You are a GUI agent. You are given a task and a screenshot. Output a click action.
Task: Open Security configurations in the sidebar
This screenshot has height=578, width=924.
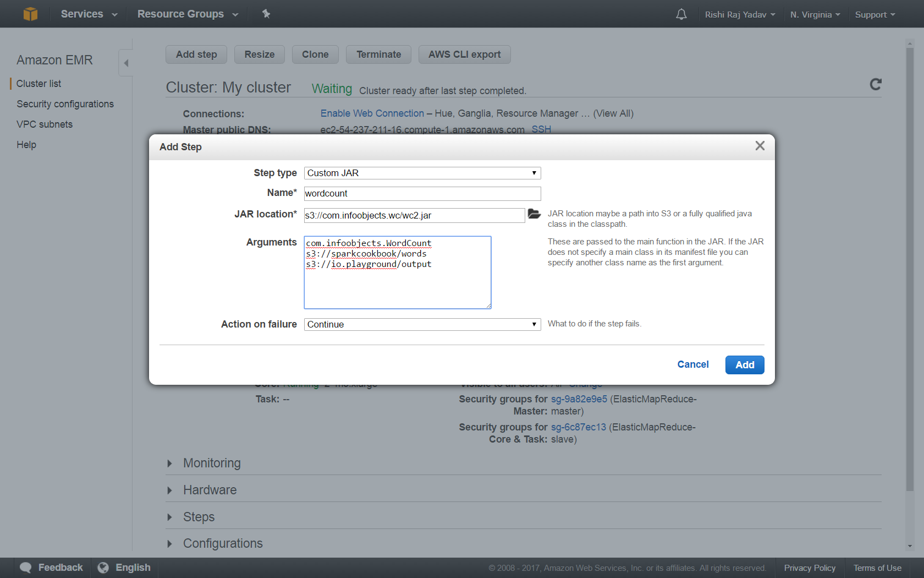click(65, 104)
